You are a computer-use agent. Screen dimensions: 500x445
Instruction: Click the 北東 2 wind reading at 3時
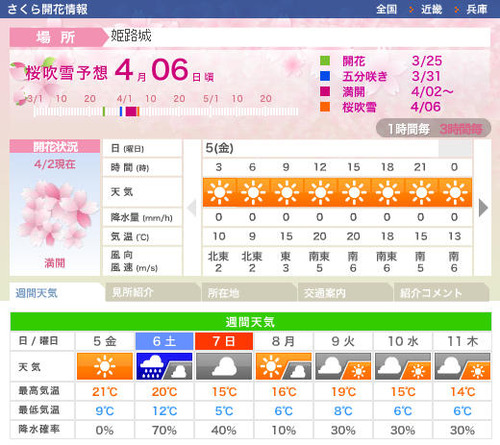point(218,262)
